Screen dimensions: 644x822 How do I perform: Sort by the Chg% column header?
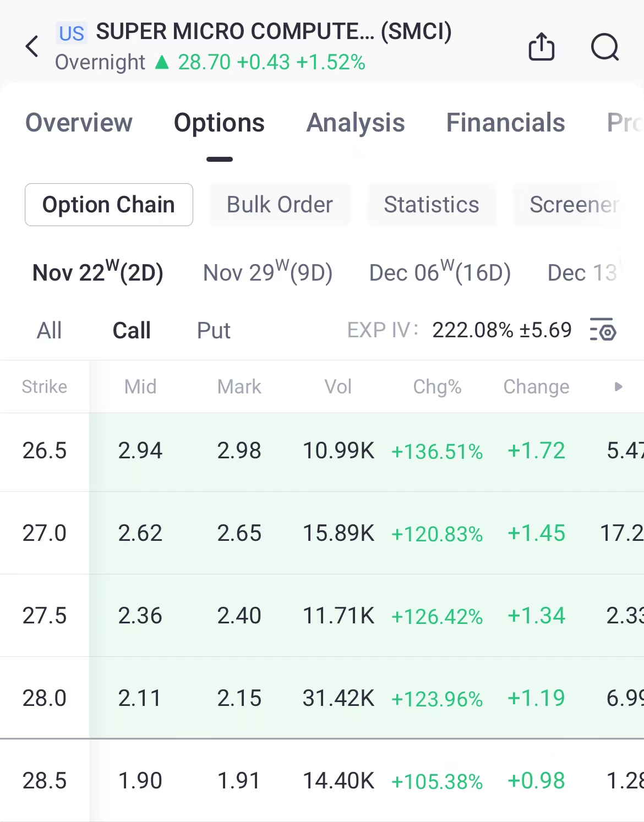tap(437, 387)
